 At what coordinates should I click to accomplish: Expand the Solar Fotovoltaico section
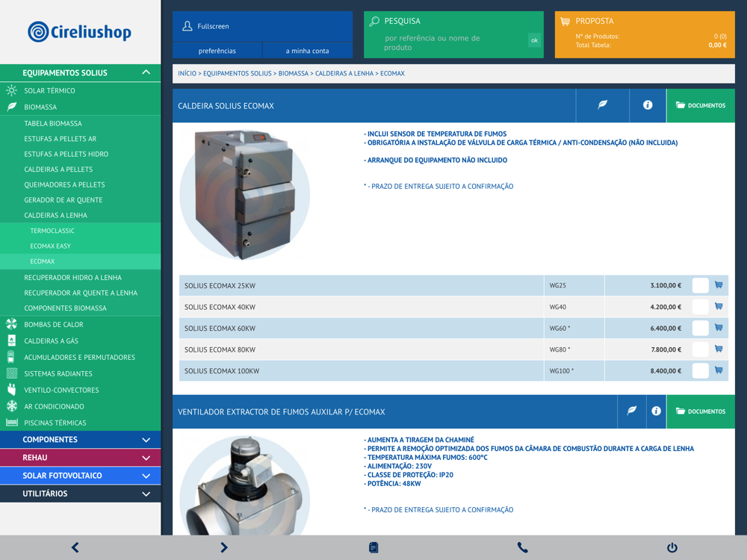pyautogui.click(x=146, y=476)
